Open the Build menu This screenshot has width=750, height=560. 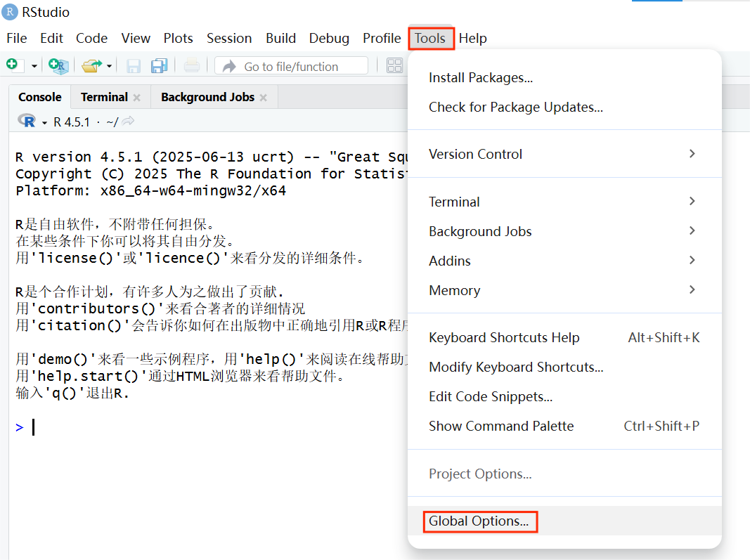coord(280,38)
